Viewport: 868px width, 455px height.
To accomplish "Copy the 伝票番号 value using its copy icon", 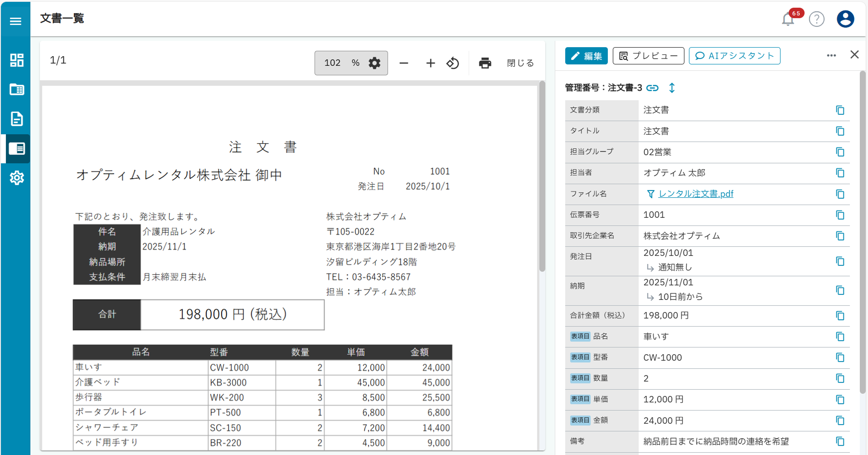I will pyautogui.click(x=840, y=215).
